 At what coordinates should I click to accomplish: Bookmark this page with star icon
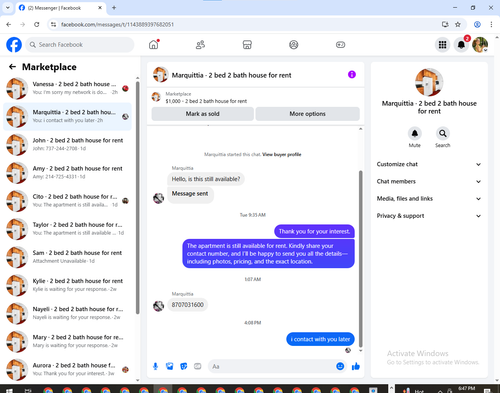coord(458,24)
